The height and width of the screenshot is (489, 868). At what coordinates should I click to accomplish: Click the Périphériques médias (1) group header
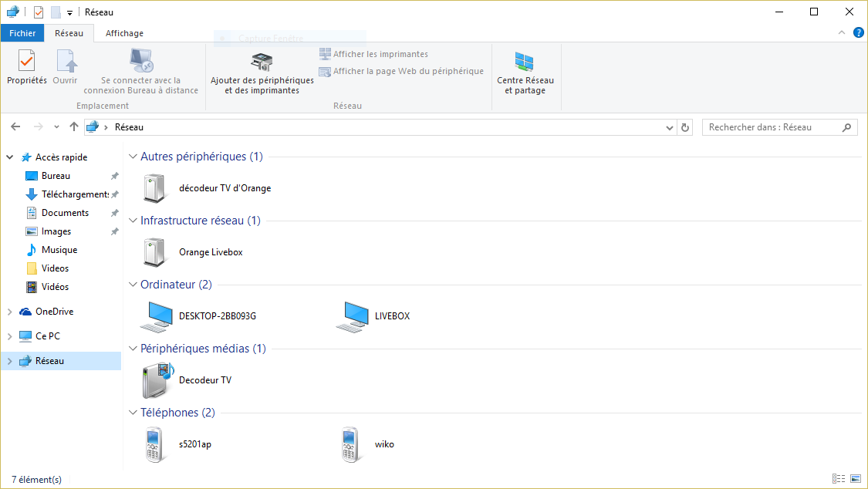(203, 349)
